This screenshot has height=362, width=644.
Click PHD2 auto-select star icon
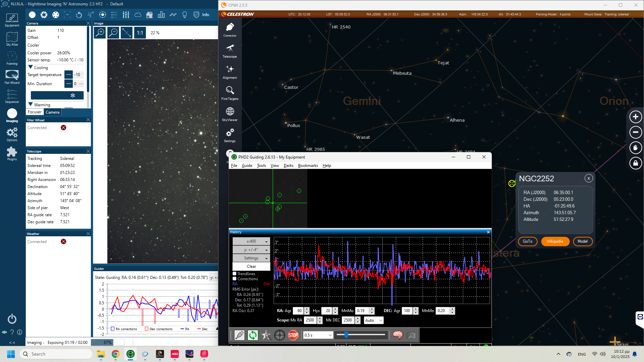266,335
